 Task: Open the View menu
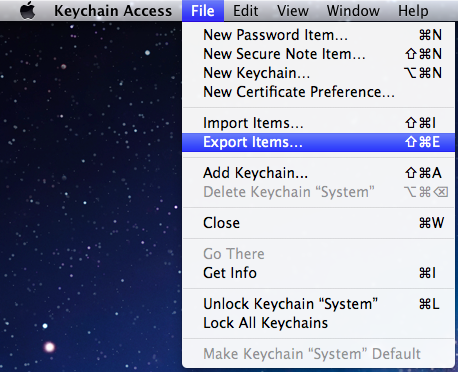[x=293, y=11]
